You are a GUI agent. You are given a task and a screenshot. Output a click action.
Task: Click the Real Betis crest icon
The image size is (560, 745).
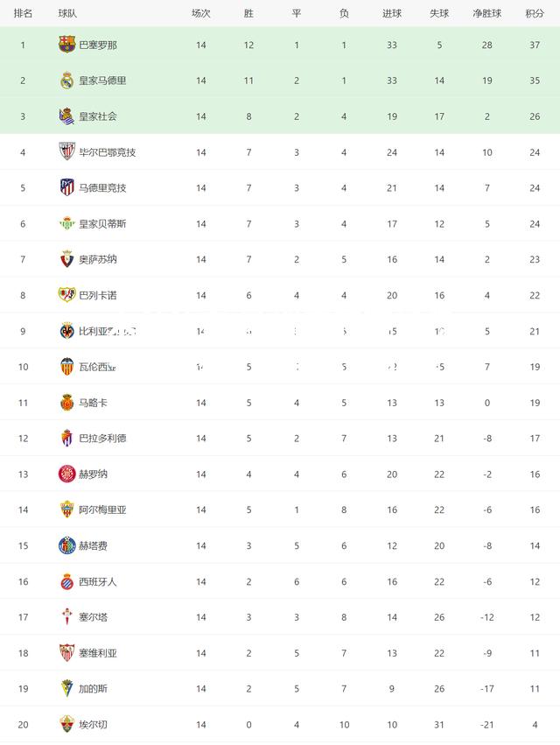tap(67, 223)
